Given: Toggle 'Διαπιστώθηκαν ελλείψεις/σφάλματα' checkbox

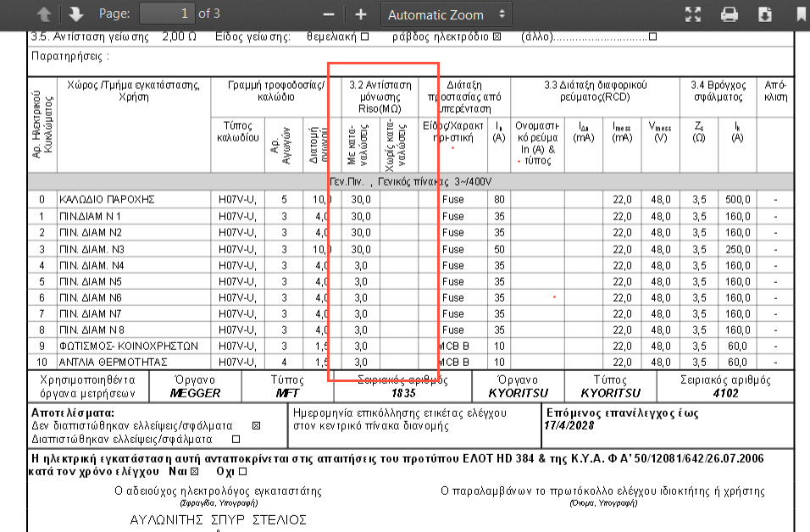Looking at the screenshot, I should (236, 439).
